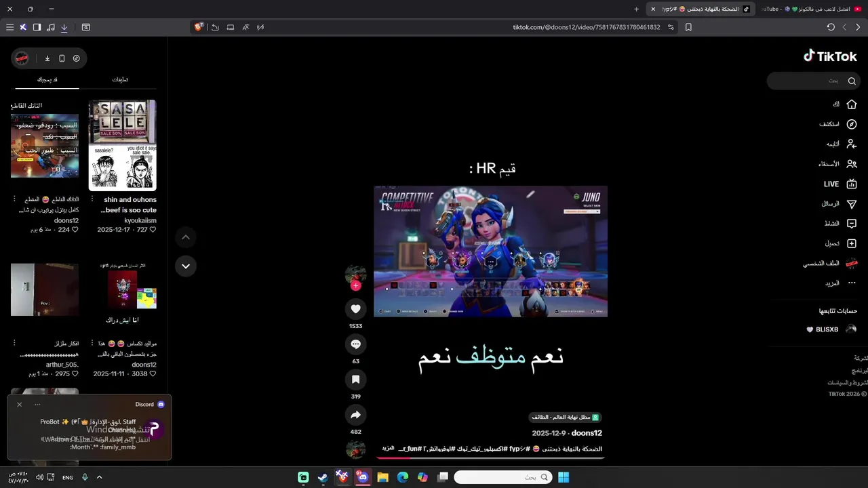Expand the caption with the More link
The height and width of the screenshot is (488, 868).
pos(388,449)
